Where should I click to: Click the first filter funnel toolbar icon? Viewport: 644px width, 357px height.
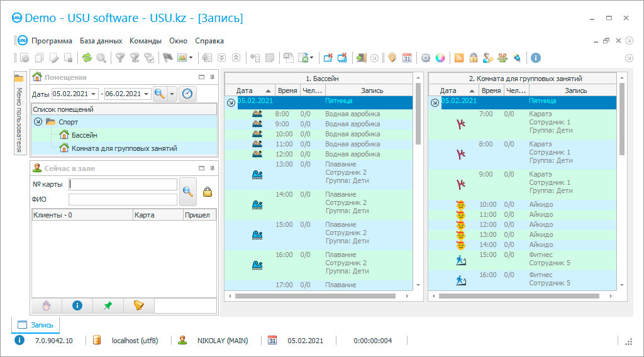(120, 58)
